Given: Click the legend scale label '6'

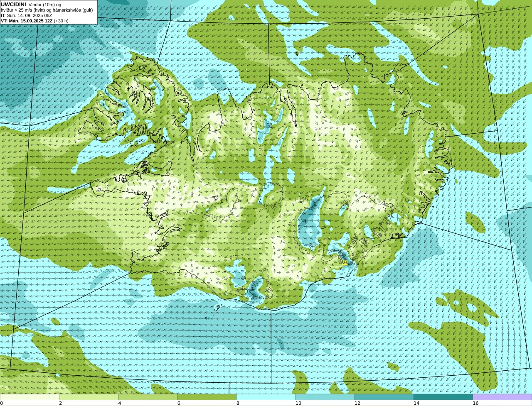Looking at the screenshot, I should point(179,403).
